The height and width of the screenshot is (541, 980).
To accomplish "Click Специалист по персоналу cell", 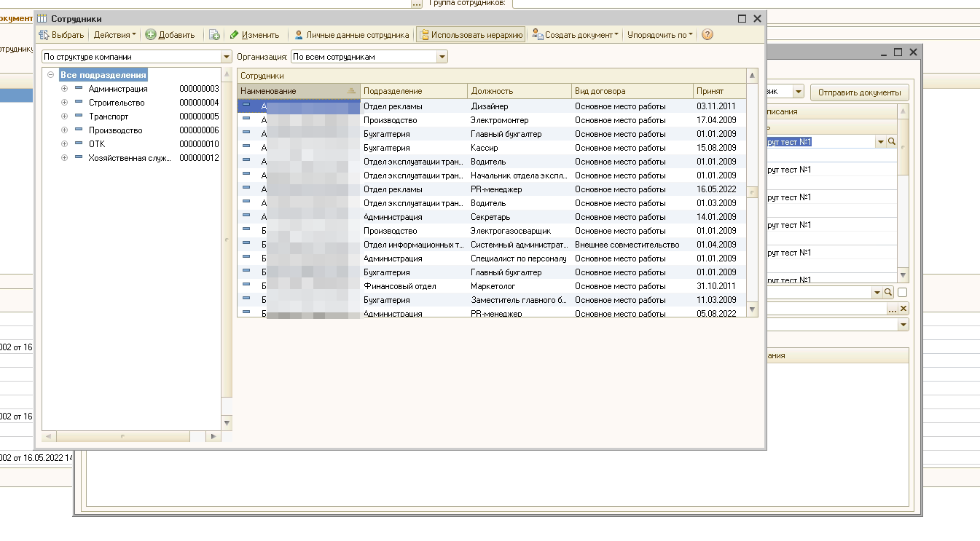I will coord(520,258).
